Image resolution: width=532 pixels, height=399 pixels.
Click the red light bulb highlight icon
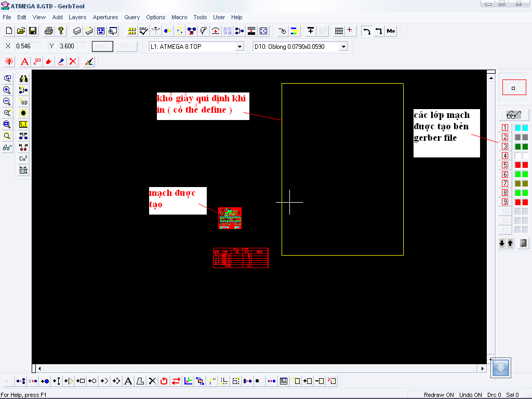coord(9,61)
